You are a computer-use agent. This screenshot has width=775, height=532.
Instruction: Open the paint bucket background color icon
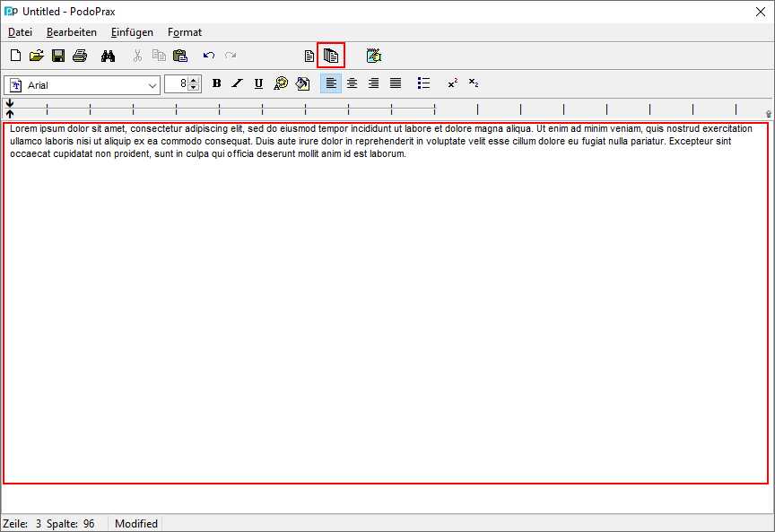[x=302, y=83]
